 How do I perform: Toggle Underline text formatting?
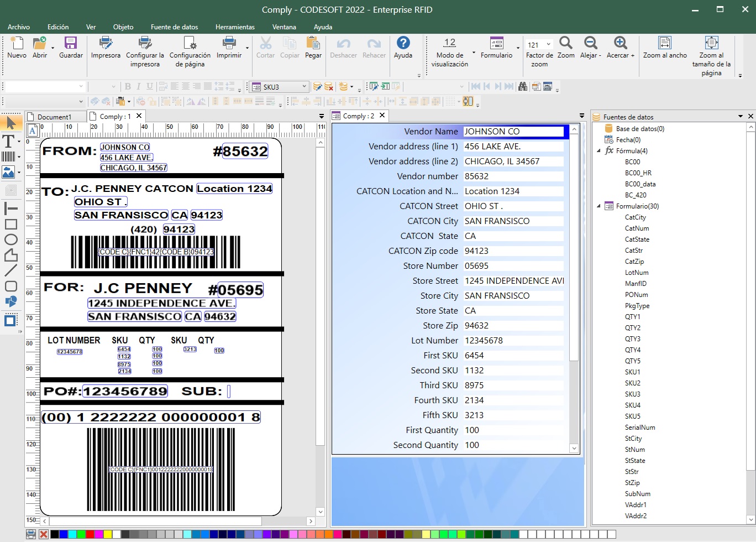(x=150, y=86)
